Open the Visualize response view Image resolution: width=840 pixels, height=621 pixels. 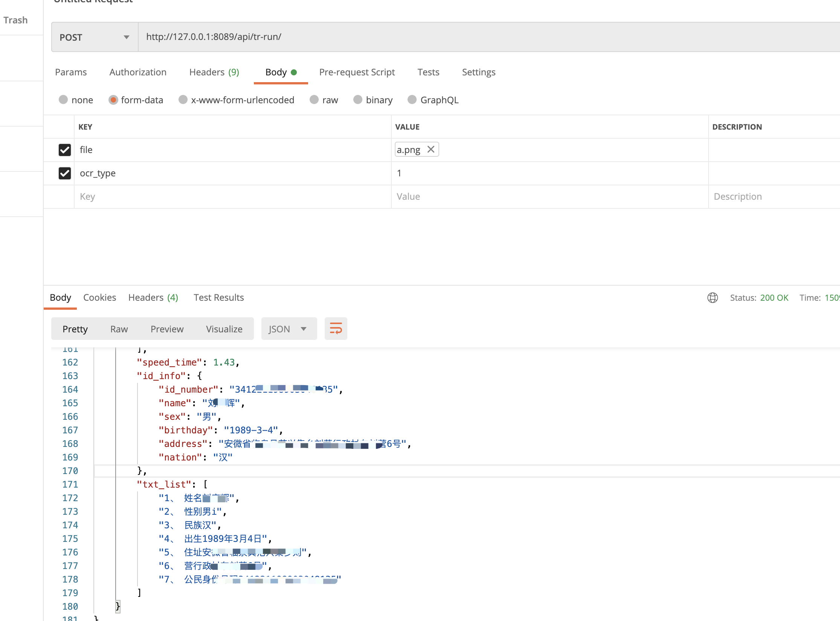(x=224, y=329)
